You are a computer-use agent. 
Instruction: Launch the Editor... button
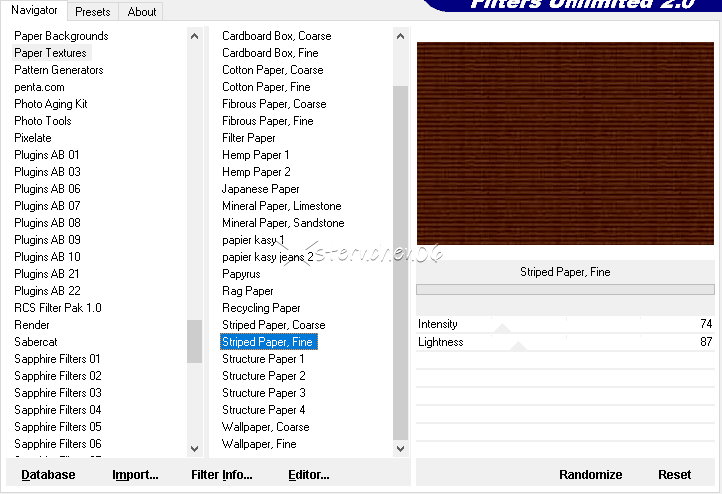[308, 475]
